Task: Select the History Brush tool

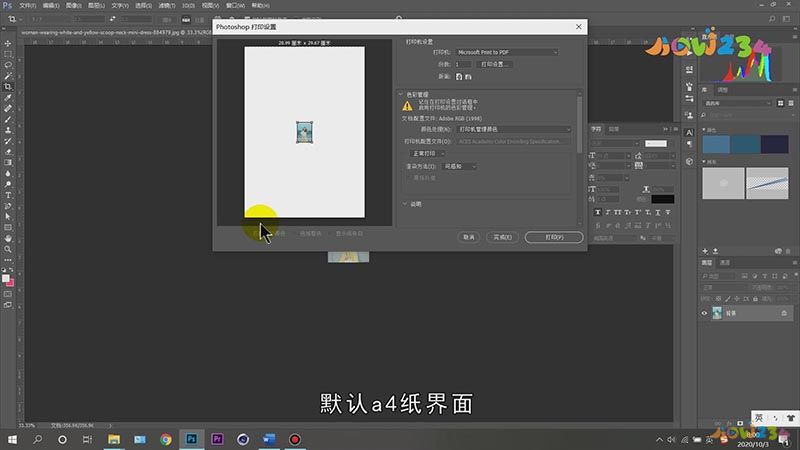Action: pos(8,141)
